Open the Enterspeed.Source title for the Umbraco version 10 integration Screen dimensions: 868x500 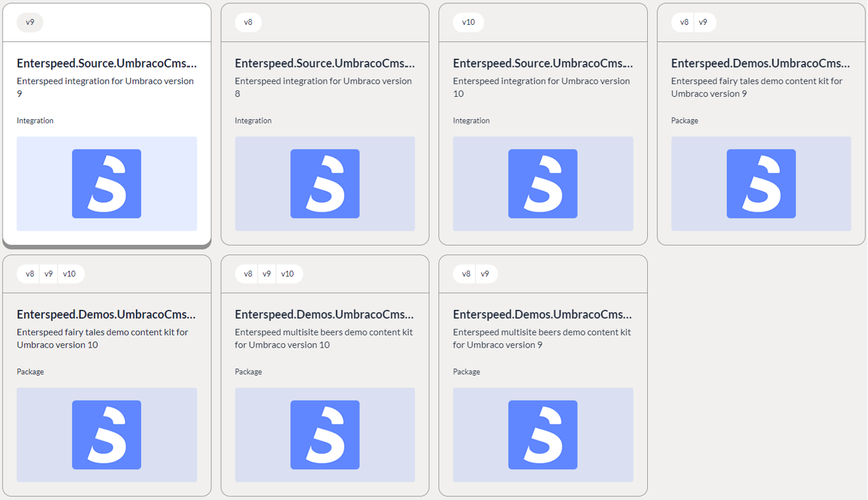click(x=542, y=63)
